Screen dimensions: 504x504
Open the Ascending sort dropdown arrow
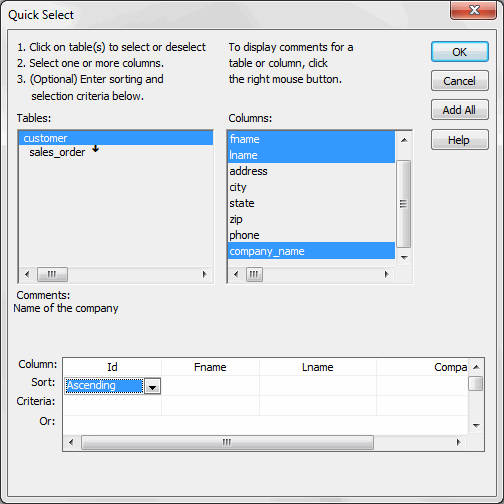pos(153,386)
